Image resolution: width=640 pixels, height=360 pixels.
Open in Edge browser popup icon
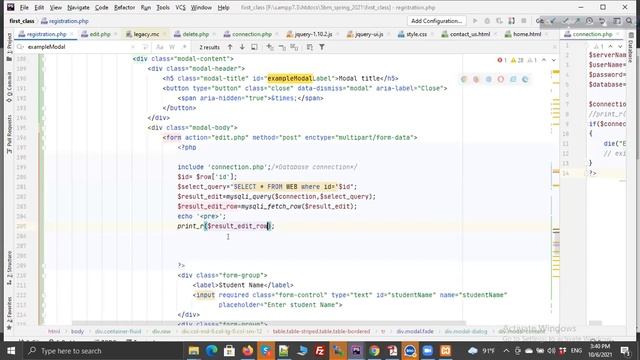tap(525, 79)
